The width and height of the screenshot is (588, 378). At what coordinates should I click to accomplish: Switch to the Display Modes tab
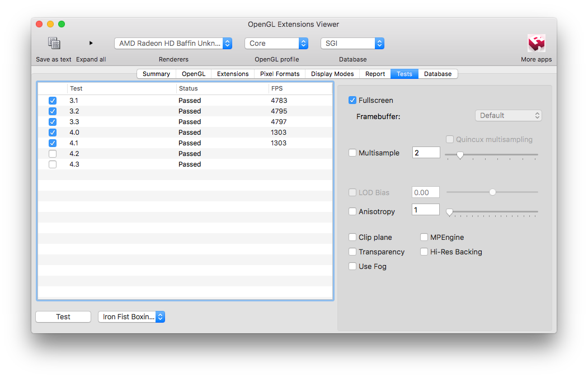pyautogui.click(x=332, y=74)
